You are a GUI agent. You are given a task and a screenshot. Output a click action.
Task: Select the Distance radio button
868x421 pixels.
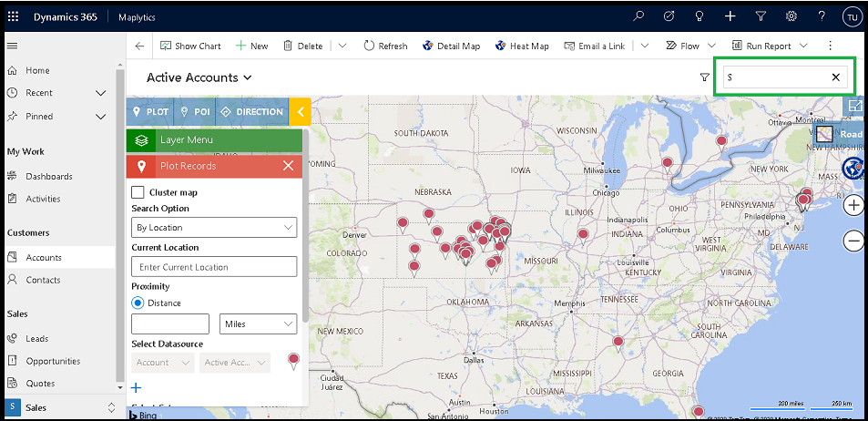[x=138, y=303]
